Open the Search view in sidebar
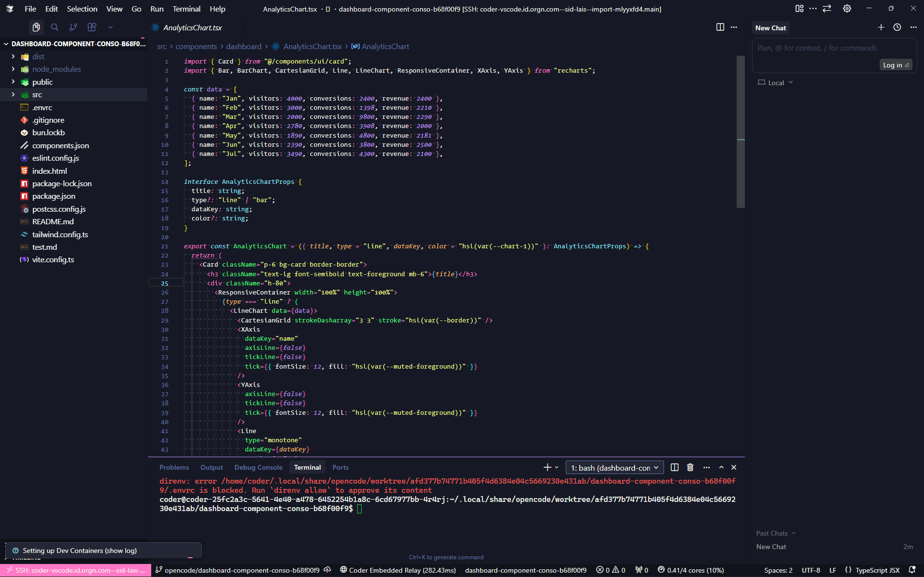Image resolution: width=924 pixels, height=577 pixels. 54,27
